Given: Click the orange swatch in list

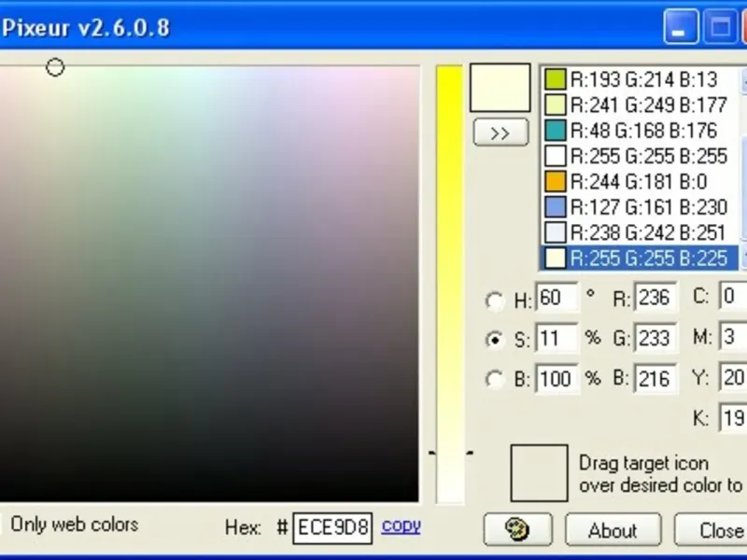Looking at the screenshot, I should coord(556,181).
